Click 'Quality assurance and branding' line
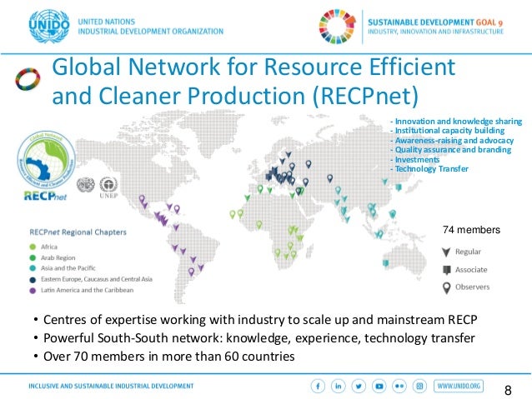Viewport: 532px width, 399px height. coord(450,150)
